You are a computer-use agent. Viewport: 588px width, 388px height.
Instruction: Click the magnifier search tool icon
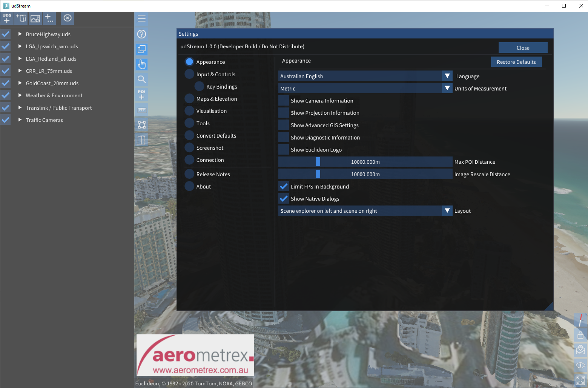141,79
